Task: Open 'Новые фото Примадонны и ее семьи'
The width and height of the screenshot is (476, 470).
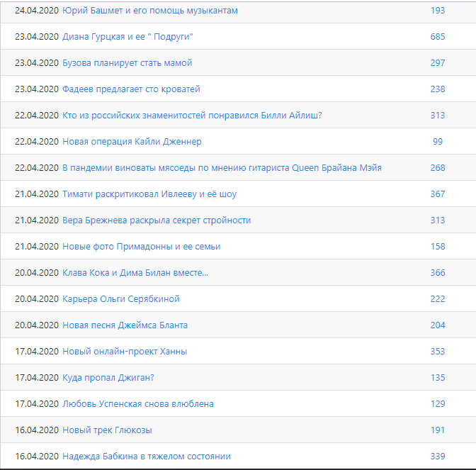Action: pos(141,247)
